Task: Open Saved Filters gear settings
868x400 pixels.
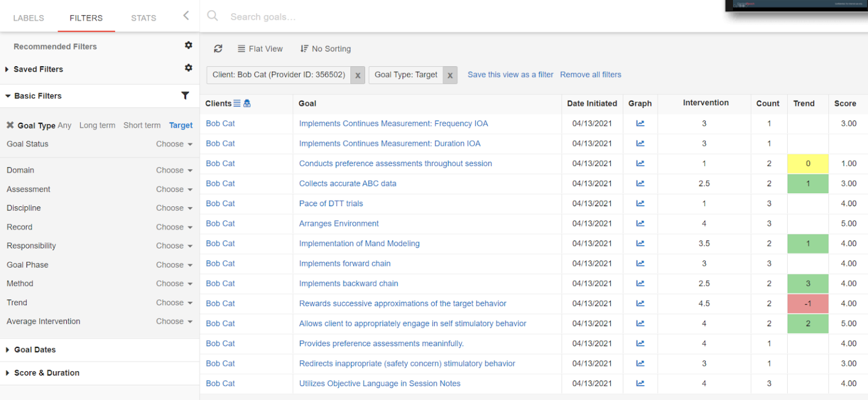Action: (x=188, y=68)
